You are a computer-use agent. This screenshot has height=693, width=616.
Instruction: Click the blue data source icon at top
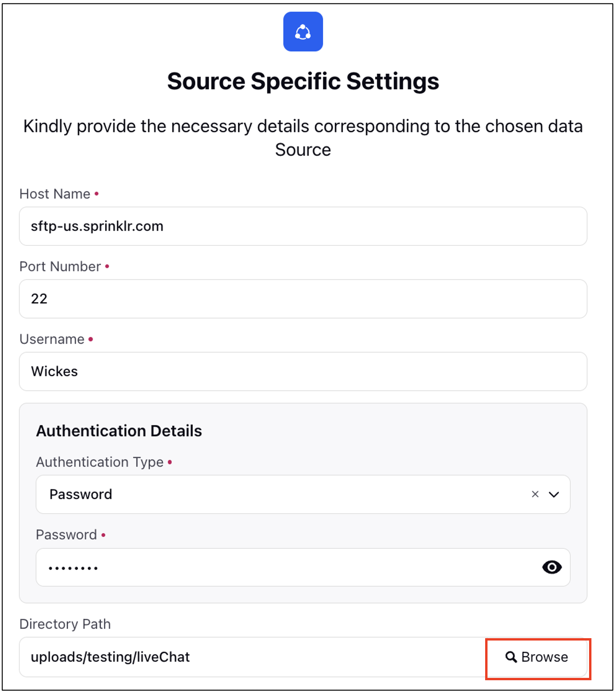pos(303,32)
